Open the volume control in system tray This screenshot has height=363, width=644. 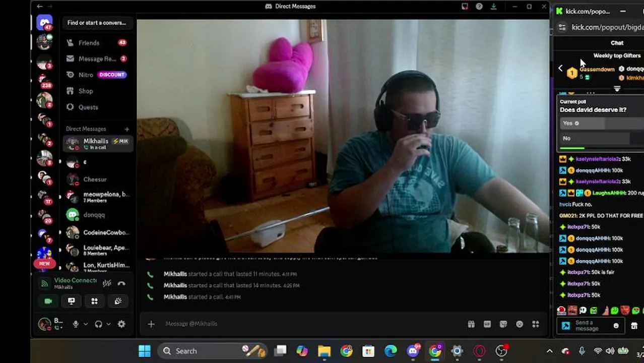coord(610,351)
